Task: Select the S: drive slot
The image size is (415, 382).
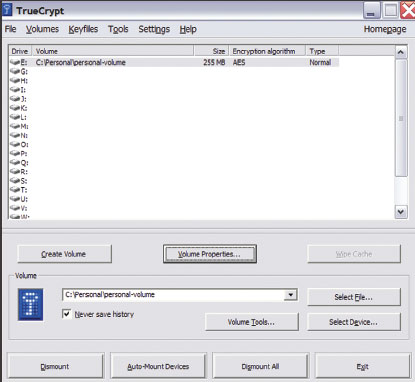Action: click(x=19, y=181)
